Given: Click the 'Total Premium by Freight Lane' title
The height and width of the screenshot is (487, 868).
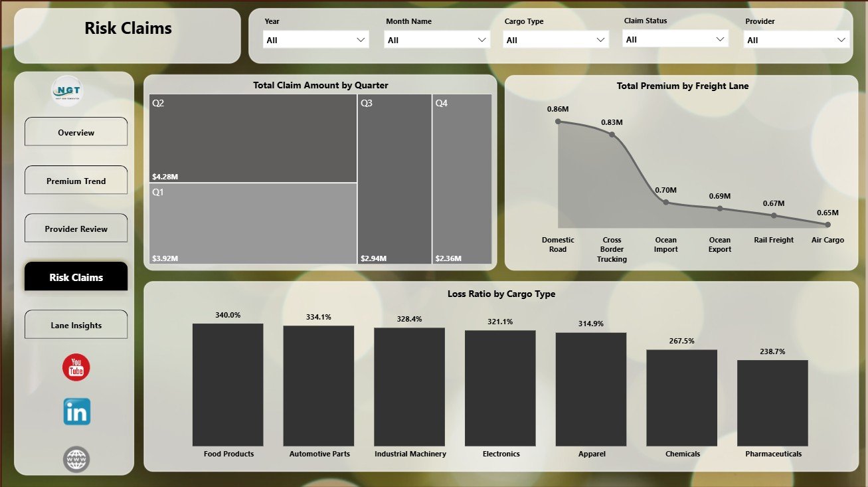Looking at the screenshot, I should pos(683,86).
